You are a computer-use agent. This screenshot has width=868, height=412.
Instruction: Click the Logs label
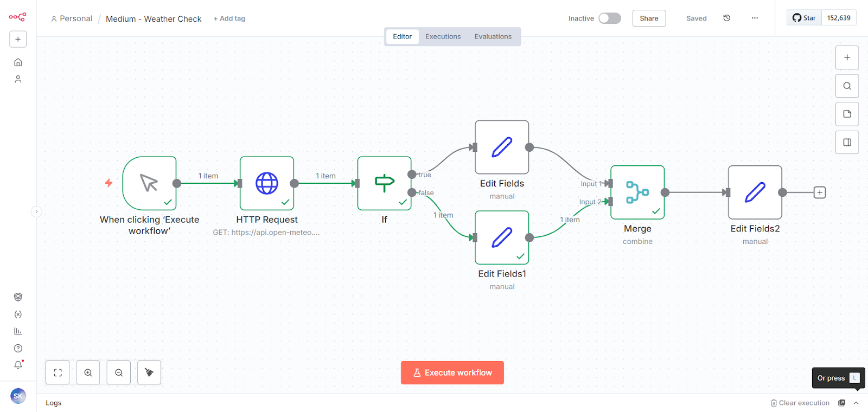[54, 403]
